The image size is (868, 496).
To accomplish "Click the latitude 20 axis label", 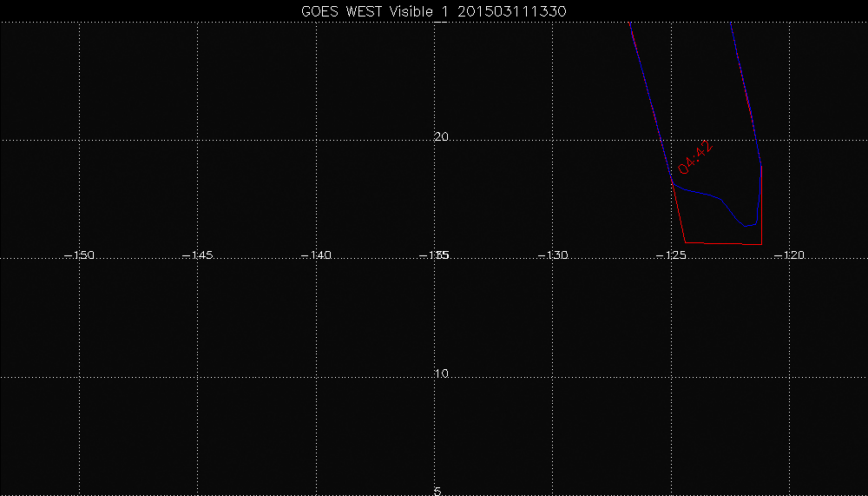I will tap(441, 137).
